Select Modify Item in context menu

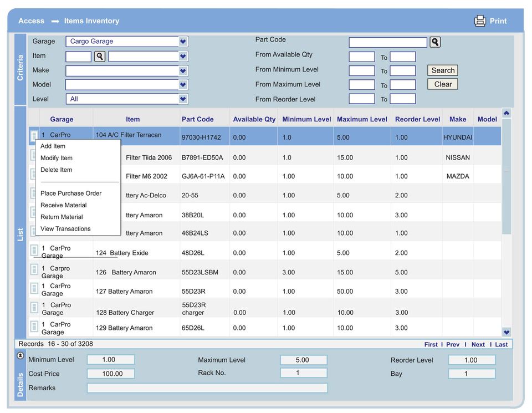point(57,158)
